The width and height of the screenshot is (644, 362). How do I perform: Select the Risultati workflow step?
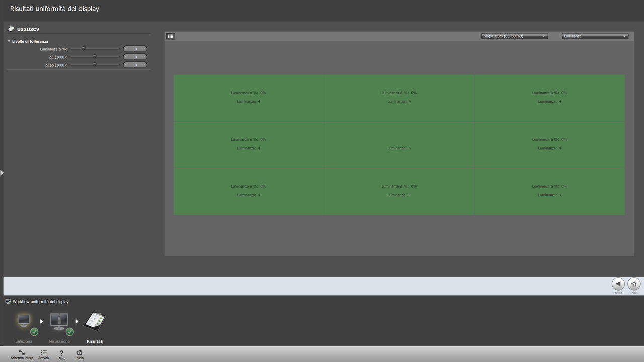pyautogui.click(x=95, y=326)
